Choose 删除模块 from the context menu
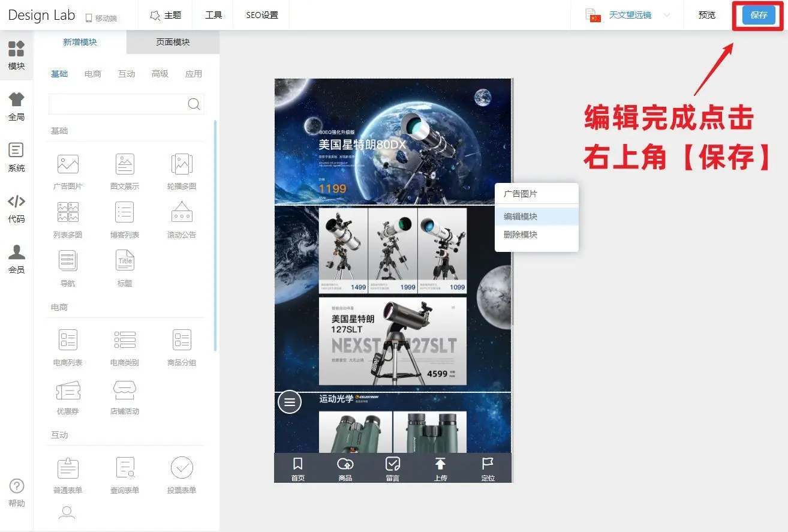This screenshot has width=788, height=532. pyautogui.click(x=537, y=235)
